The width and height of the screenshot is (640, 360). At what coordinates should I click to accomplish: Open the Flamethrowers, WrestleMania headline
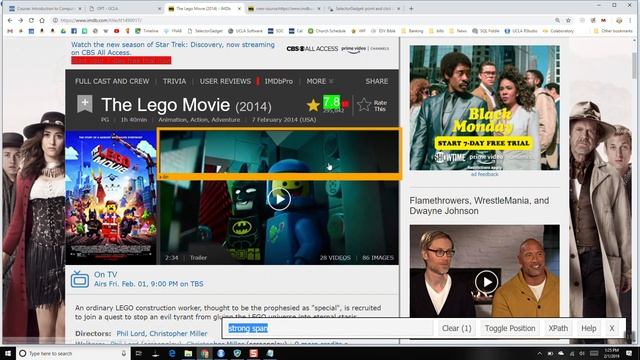(x=479, y=206)
